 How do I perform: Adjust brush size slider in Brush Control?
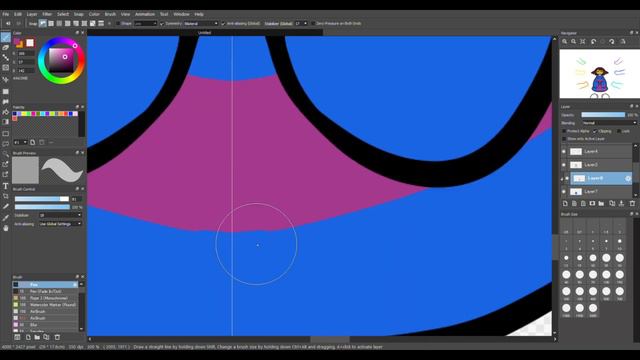(42, 199)
